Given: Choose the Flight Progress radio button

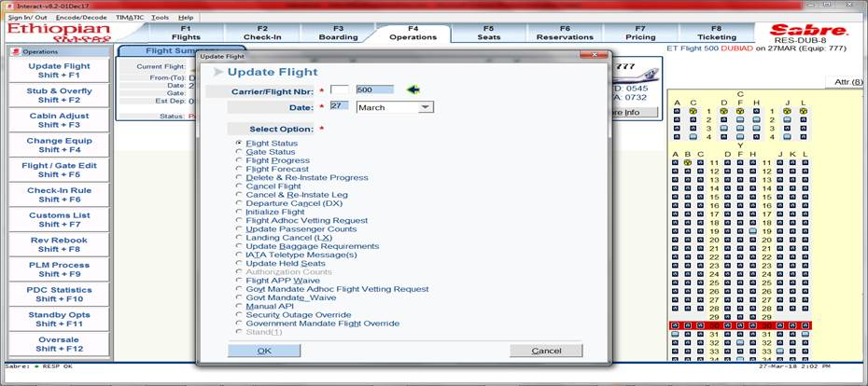Looking at the screenshot, I should 239,160.
